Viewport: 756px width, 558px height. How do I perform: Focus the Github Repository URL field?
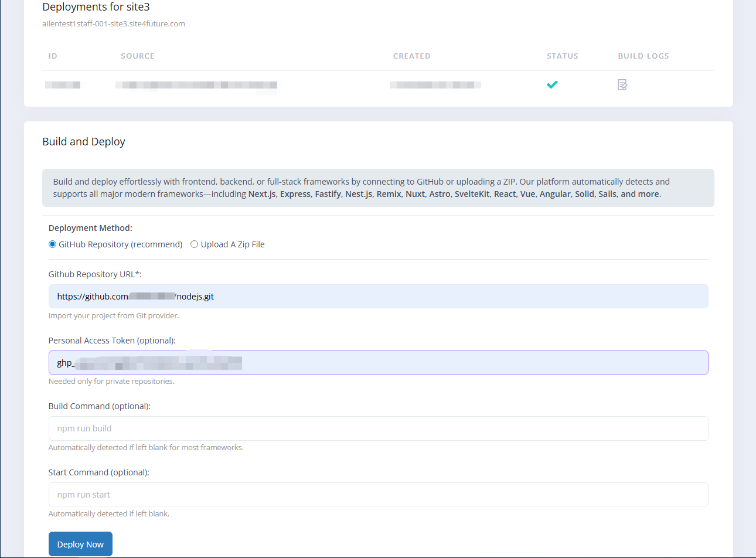click(378, 297)
